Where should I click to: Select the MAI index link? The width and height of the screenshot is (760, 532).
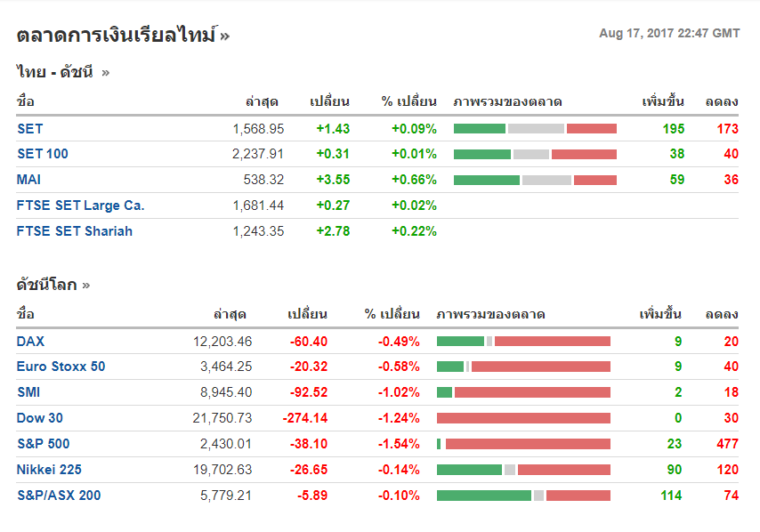[28, 180]
